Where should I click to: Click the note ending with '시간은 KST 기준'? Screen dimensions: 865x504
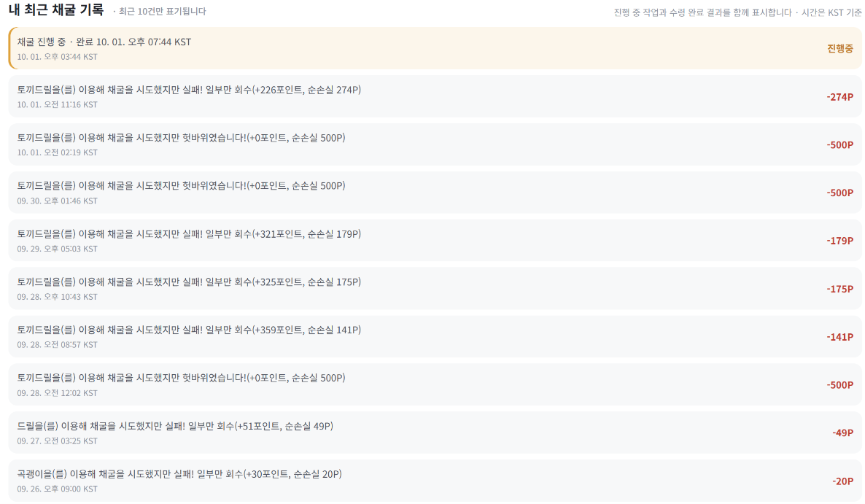[x=737, y=12]
